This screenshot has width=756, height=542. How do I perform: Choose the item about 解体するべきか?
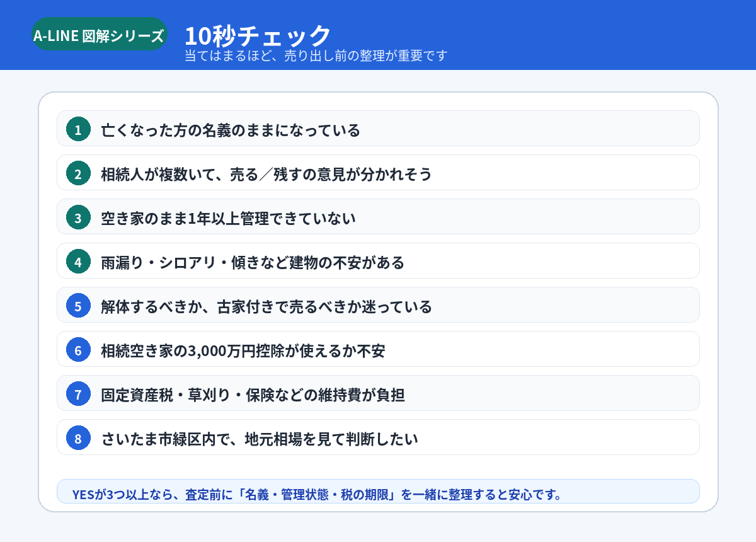tap(266, 307)
